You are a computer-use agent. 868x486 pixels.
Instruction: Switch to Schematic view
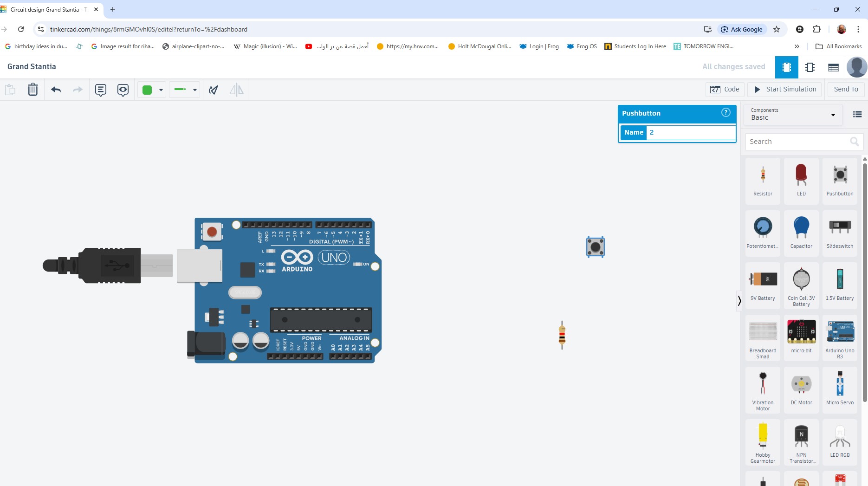coord(810,67)
